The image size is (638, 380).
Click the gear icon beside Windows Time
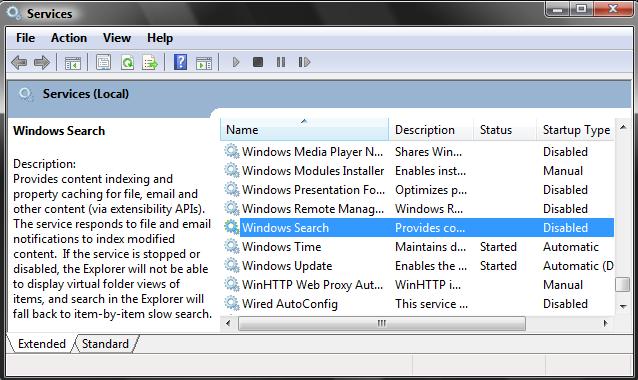pos(232,247)
